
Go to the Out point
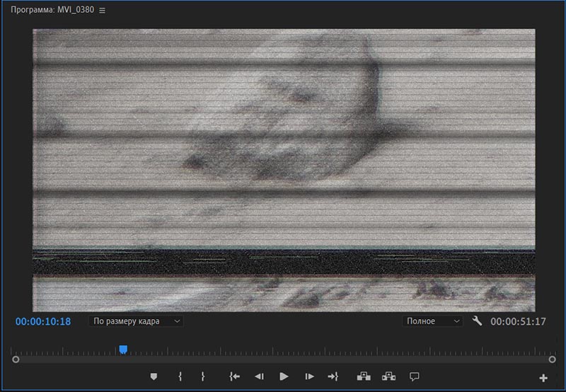coord(333,376)
